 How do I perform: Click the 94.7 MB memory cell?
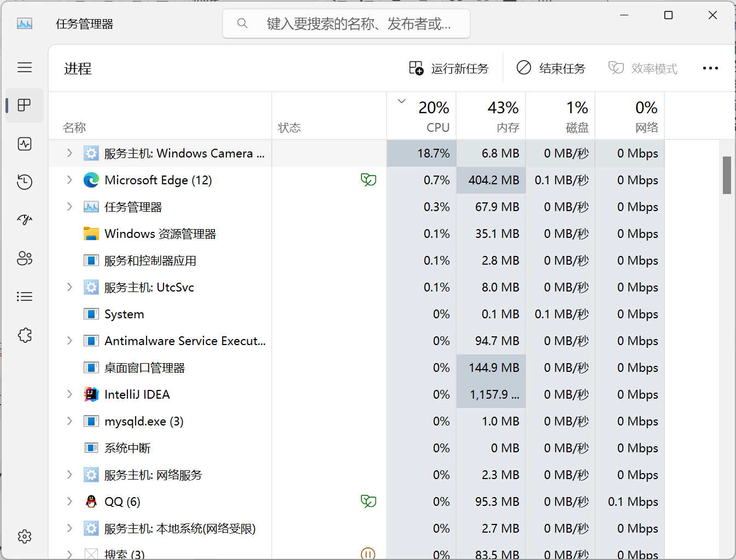(x=491, y=341)
